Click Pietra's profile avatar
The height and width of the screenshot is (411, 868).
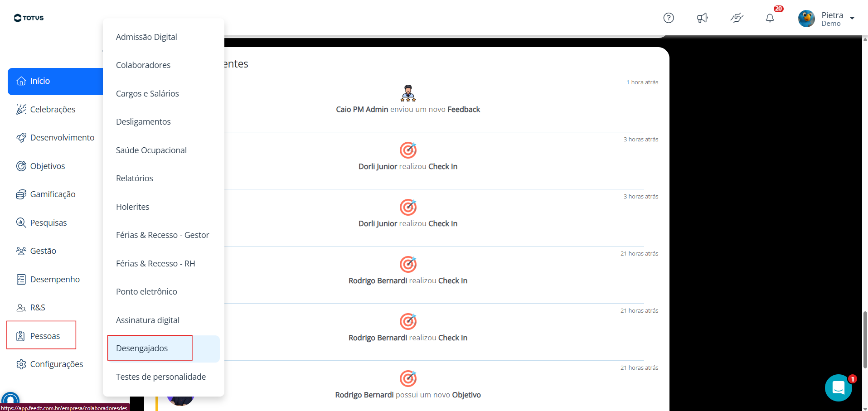806,19
